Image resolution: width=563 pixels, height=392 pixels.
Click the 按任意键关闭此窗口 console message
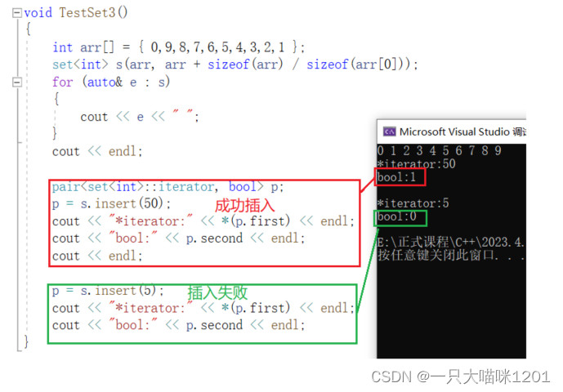pos(451,256)
